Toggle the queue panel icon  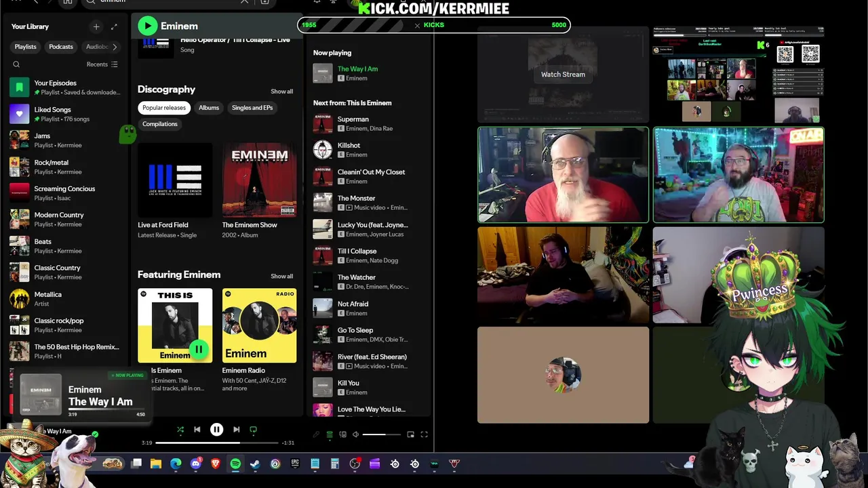(330, 434)
